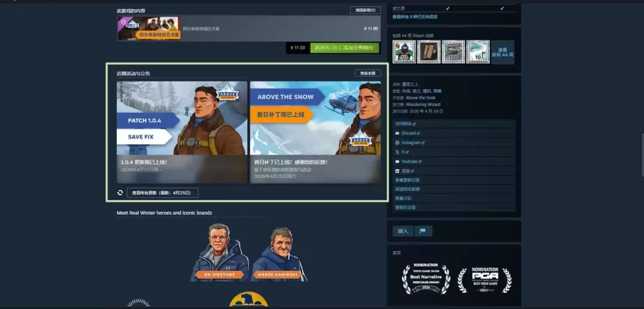The image size is (644, 309).
Task: Click 查看全部 in recent events section
Action: [x=367, y=73]
